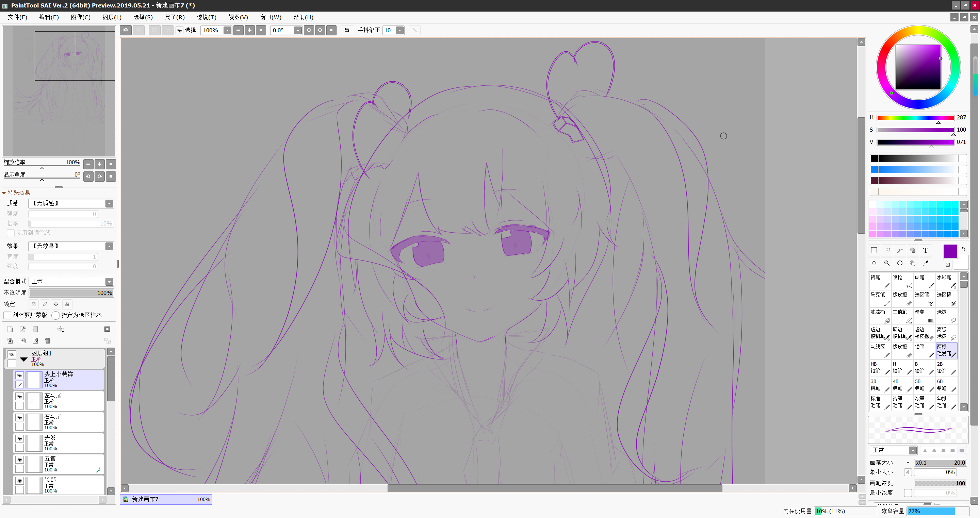Open the 滤镜 menu
The height and width of the screenshot is (518, 980).
click(x=206, y=17)
